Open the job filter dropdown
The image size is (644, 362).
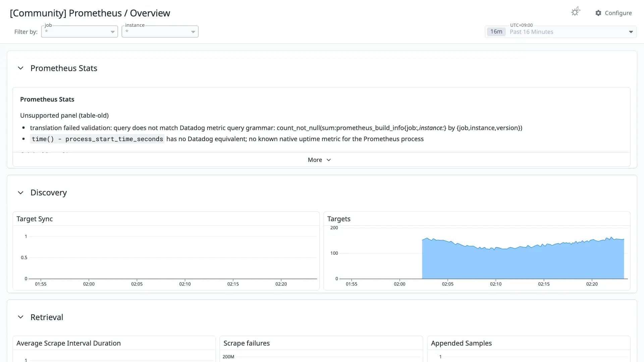click(x=79, y=32)
